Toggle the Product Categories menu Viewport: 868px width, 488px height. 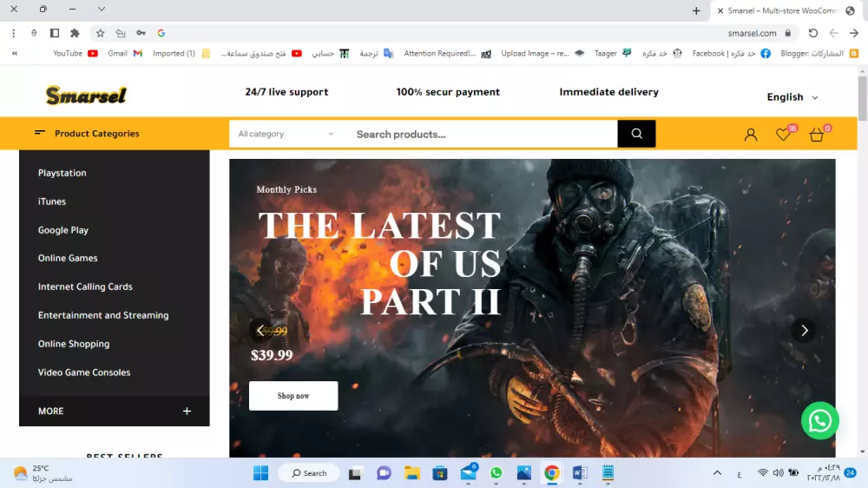click(87, 134)
